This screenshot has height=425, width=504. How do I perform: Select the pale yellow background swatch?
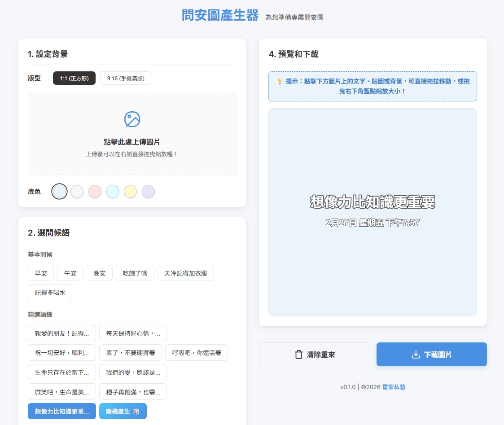point(130,192)
